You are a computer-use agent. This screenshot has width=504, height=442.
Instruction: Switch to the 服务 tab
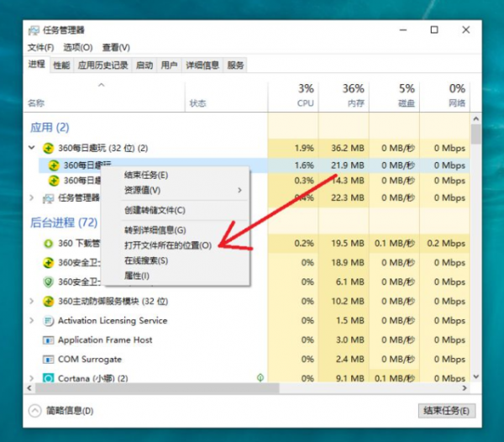click(x=235, y=66)
